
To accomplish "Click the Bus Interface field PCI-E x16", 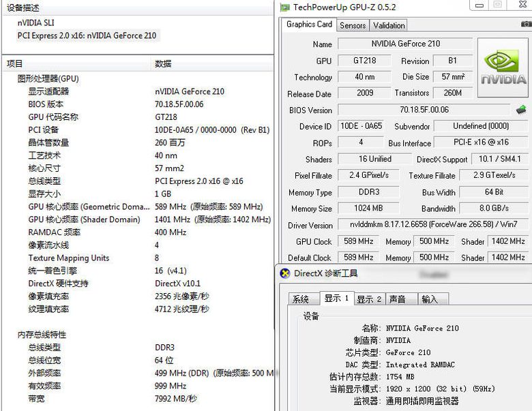I will 481,142.
